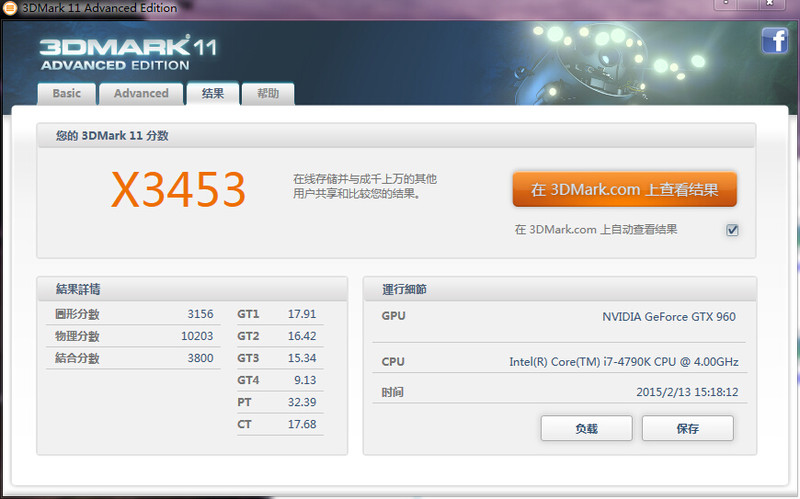Select the GT4 result 9.13

[305, 380]
